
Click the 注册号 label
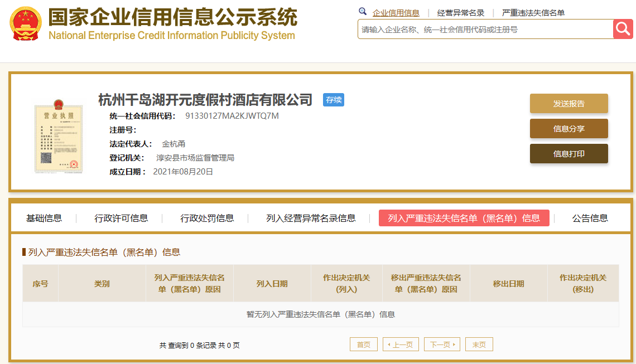click(123, 130)
